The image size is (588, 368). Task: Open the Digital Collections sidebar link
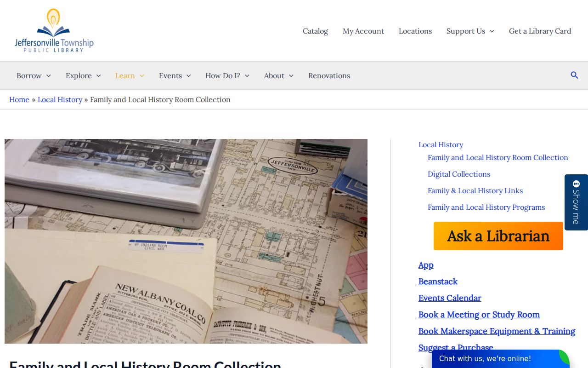tap(459, 174)
